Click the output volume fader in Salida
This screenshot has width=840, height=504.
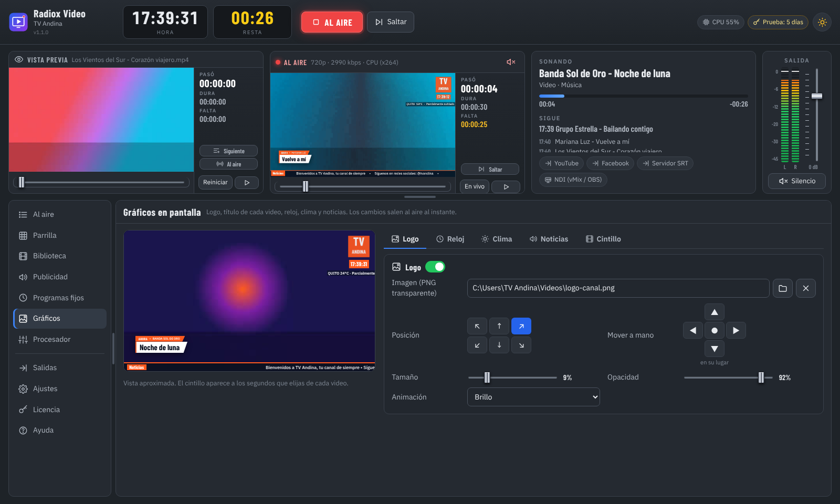[817, 96]
